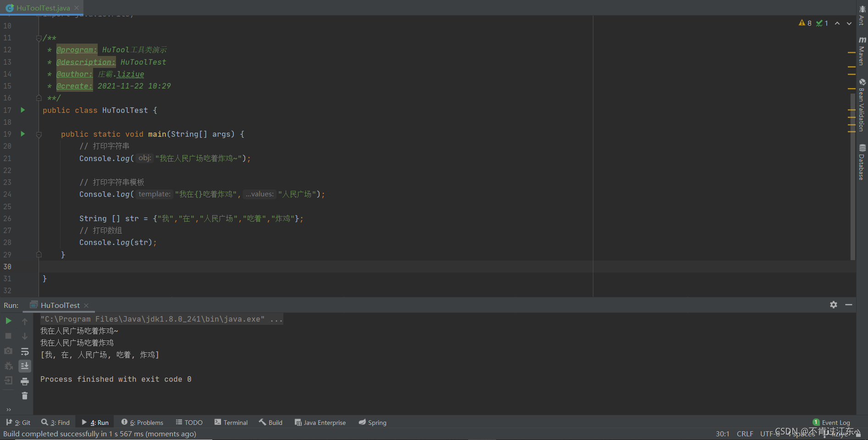
Task: Open the Problems tool window
Action: click(142, 423)
